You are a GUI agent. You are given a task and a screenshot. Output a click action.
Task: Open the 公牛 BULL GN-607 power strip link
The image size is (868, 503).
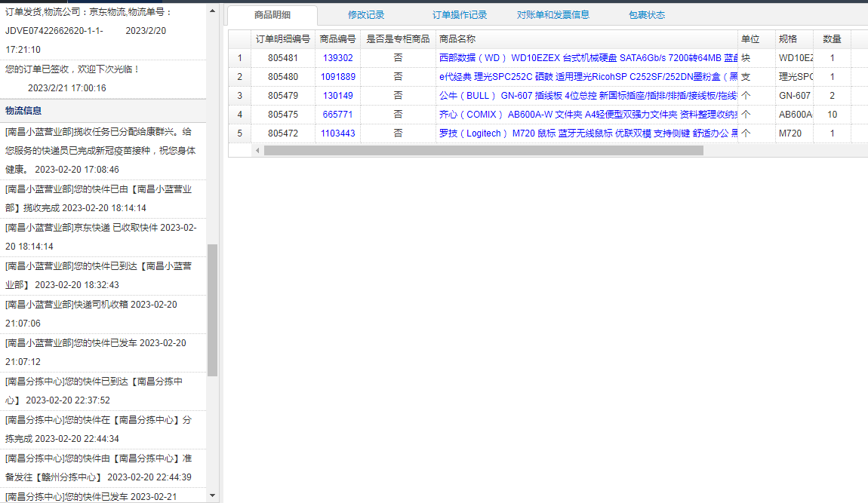pos(588,96)
